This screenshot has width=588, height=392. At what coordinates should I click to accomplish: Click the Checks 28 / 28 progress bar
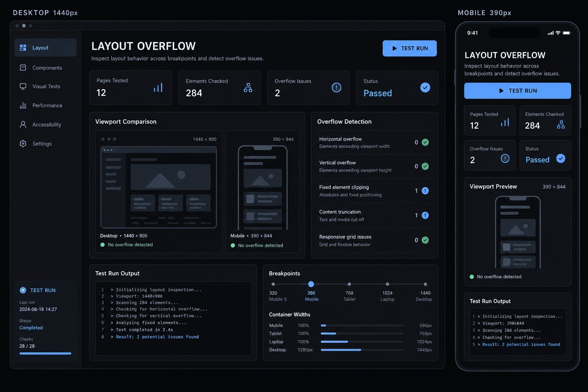click(x=45, y=353)
